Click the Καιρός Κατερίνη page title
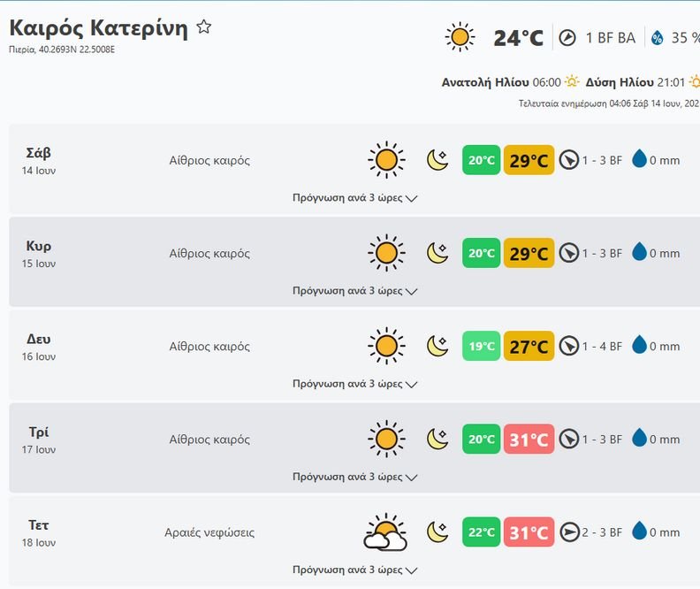 coord(98,28)
